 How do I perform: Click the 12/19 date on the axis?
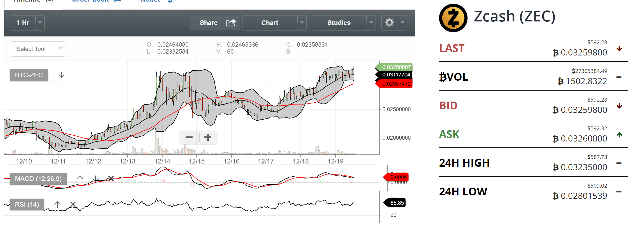336,161
